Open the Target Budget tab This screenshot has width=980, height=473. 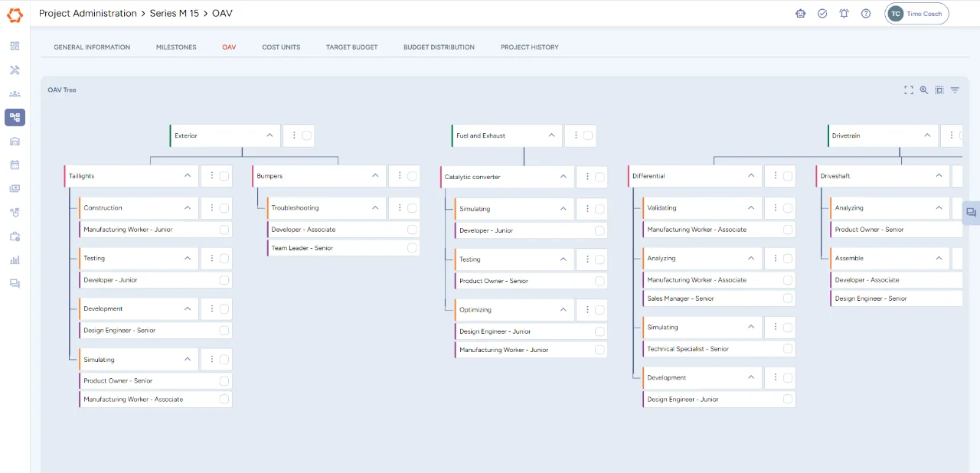351,47
